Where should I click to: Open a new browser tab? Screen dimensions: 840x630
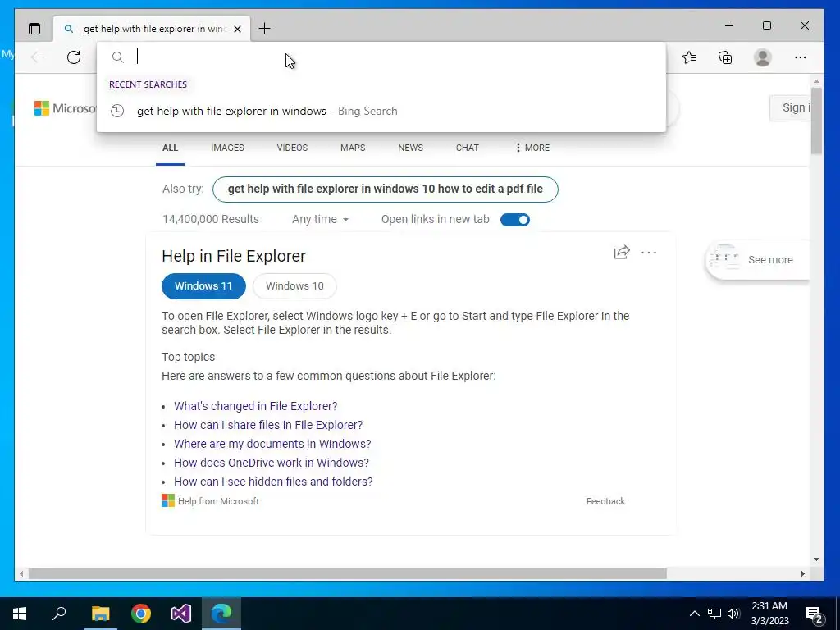point(265,29)
